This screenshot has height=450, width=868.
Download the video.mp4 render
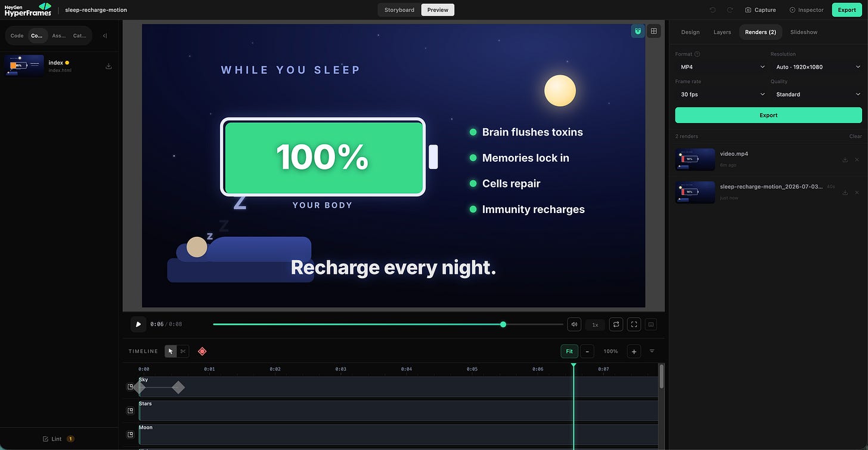845,160
